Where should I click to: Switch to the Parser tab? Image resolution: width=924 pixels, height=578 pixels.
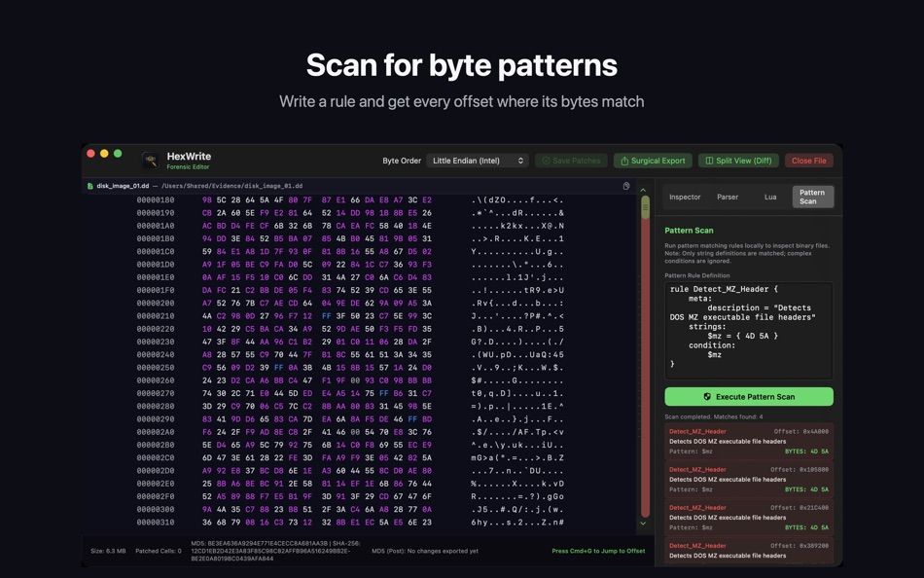[x=728, y=197]
